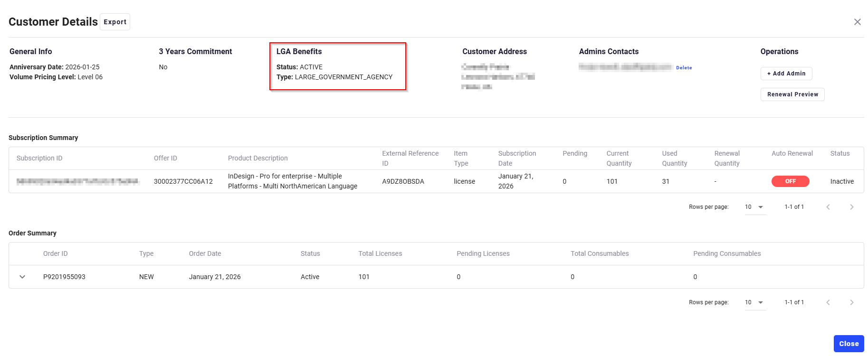The image size is (868, 356).
Task: Open Renewal Preview
Action: [x=792, y=94]
